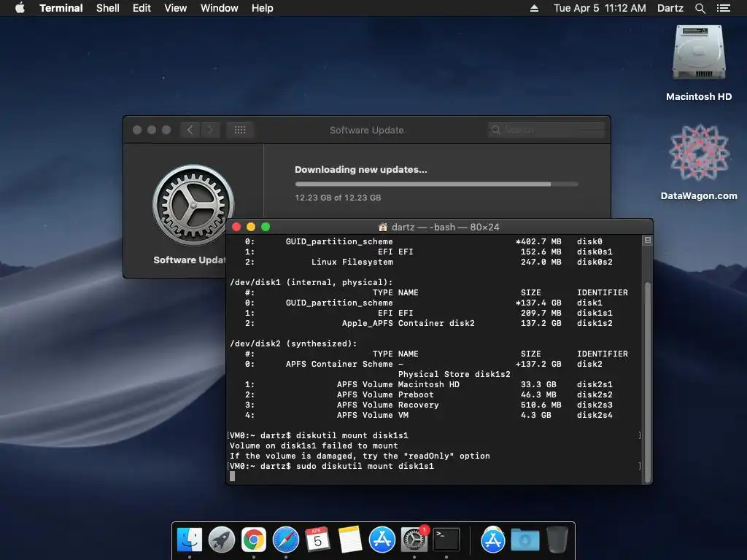Open the Apple menu
Image resolution: width=747 pixels, height=560 pixels.
tap(20, 8)
